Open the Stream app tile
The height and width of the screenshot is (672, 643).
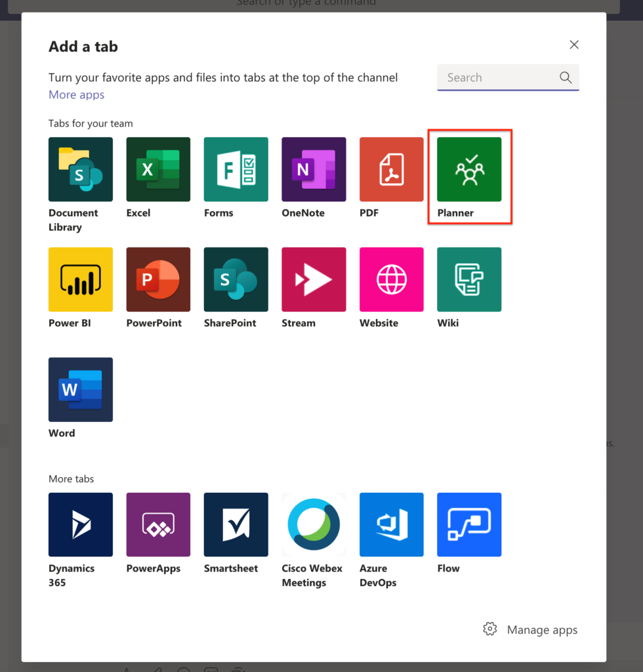[x=314, y=280]
